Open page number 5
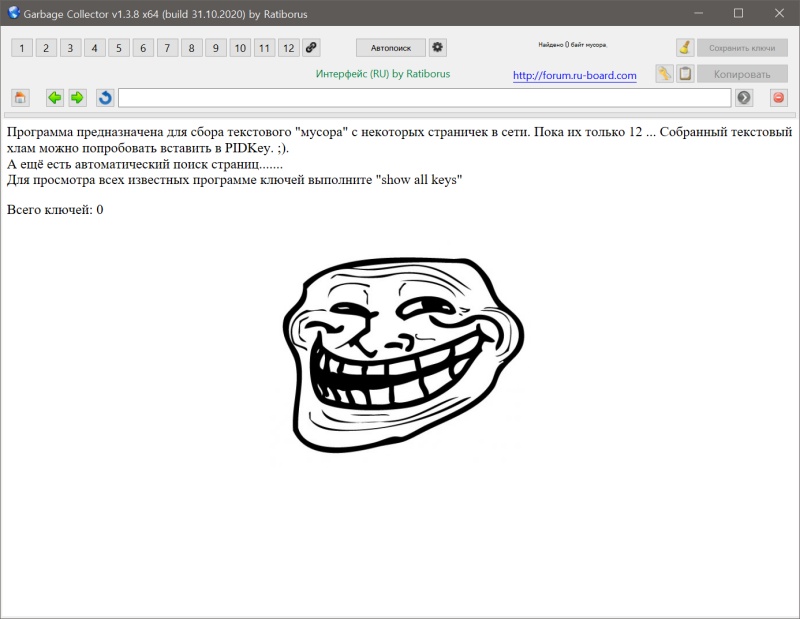Screen dimensions: 800x619 tap(119, 48)
